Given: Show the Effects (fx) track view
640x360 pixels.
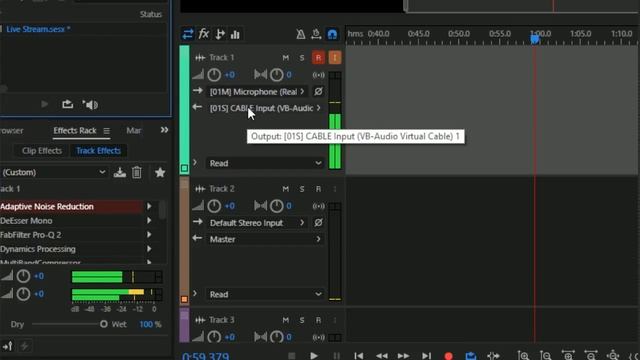Looking at the screenshot, I should (204, 34).
